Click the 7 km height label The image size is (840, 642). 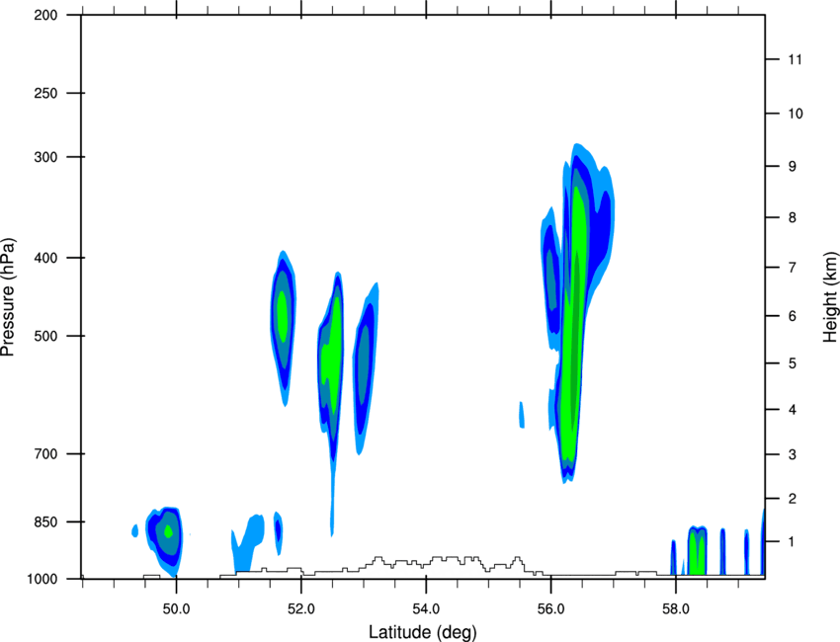(x=793, y=268)
